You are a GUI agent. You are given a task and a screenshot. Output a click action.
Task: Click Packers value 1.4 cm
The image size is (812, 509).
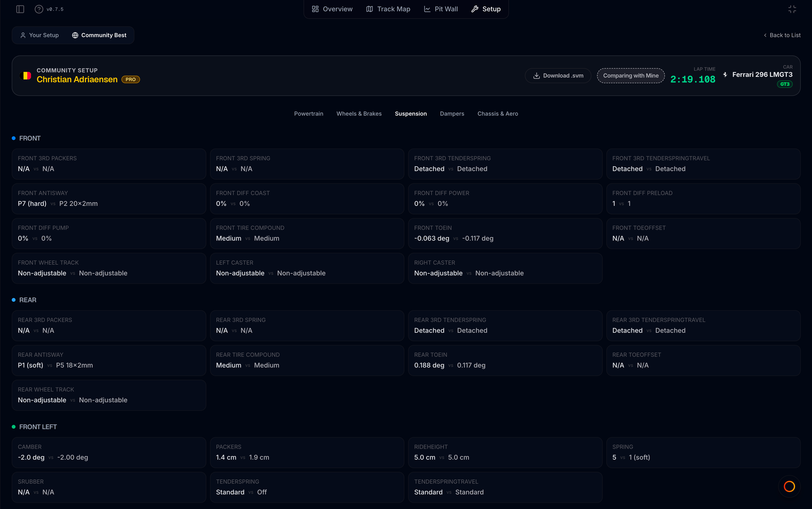pyautogui.click(x=226, y=458)
